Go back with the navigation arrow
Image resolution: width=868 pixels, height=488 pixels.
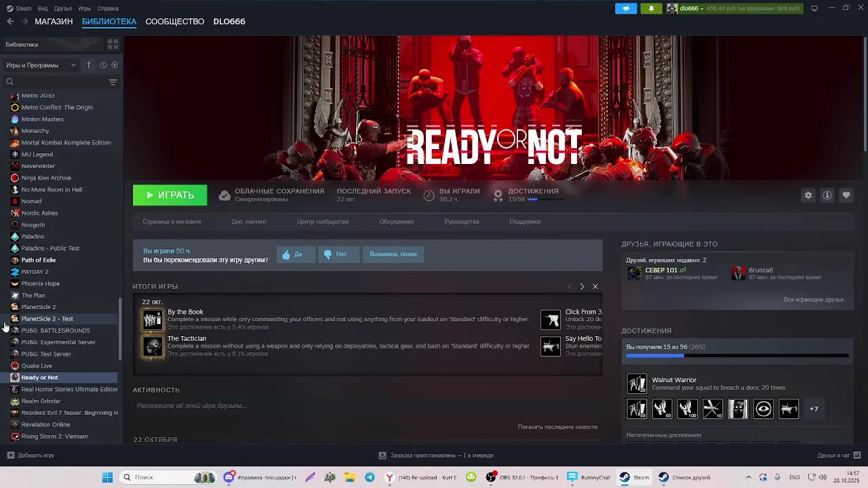pyautogui.click(x=10, y=22)
